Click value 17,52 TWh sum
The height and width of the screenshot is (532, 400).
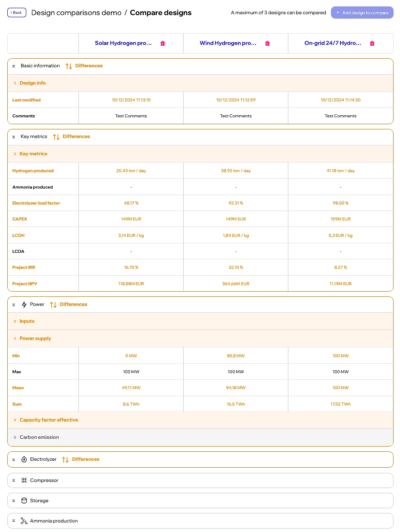pos(341,404)
